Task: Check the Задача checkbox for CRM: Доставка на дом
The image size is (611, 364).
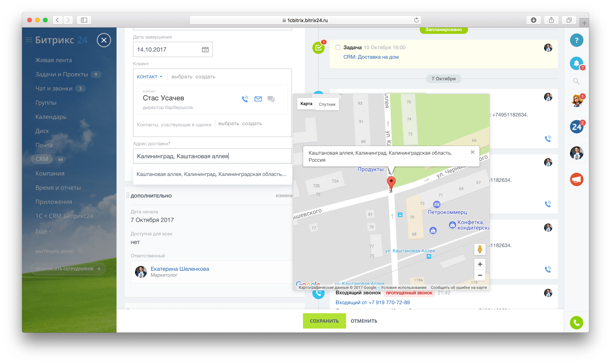Action: (x=338, y=47)
